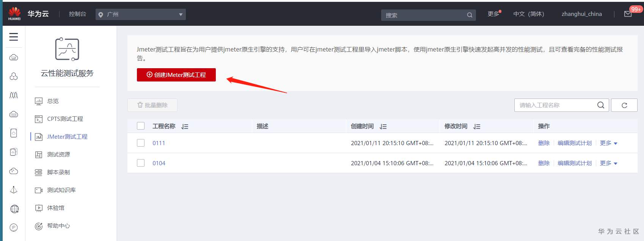Expand 更多 dropdown for project 0104
Screen dimensions: 644x241
[x=609, y=163]
